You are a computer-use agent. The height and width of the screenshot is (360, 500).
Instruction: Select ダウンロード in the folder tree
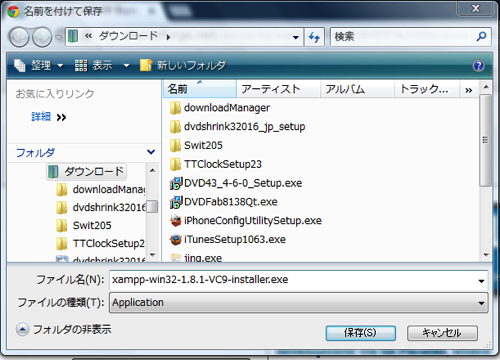pos(86,171)
